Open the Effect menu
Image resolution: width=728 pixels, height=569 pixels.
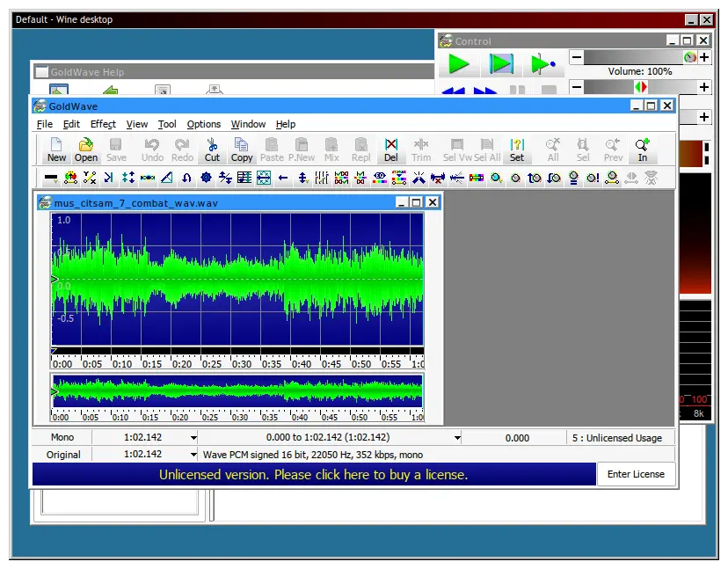tap(103, 124)
